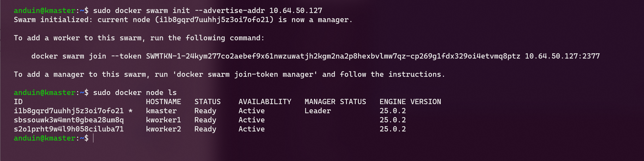644x161 pixels.
Task: Click the STATUS column header
Action: 207,102
